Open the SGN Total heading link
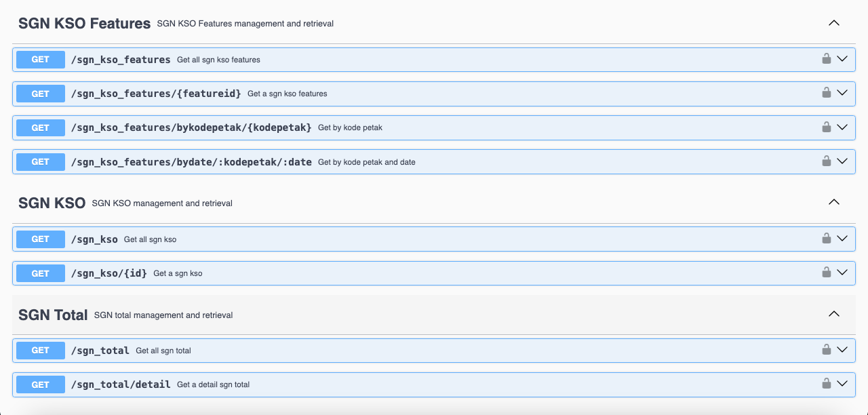Image resolution: width=868 pixels, height=415 pixels. pyautogui.click(x=53, y=315)
